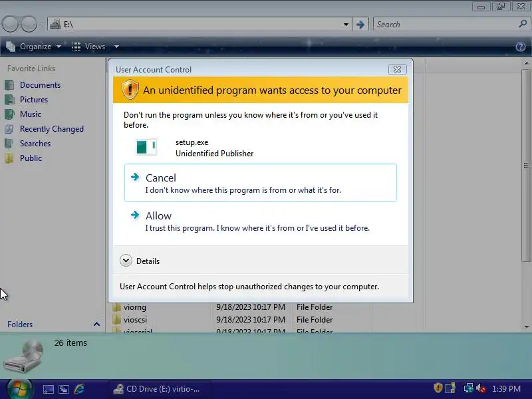Open Views dropdown arrow

116,47
